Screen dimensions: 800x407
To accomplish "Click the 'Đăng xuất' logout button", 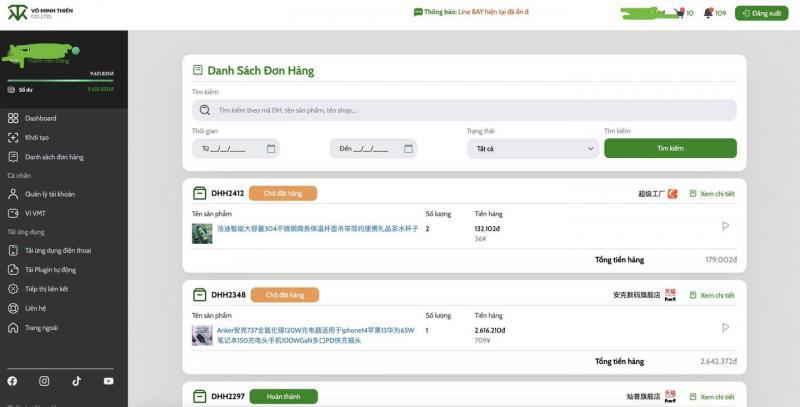I will tap(761, 13).
